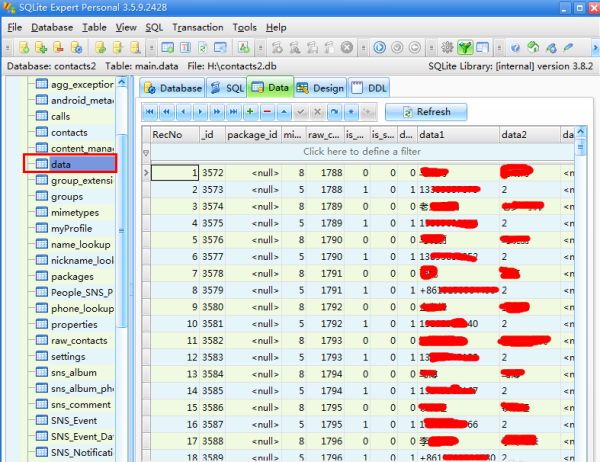Viewport: 600px width, 462px height.
Task: Select the raw_contacts table in tree
Action: point(79,341)
